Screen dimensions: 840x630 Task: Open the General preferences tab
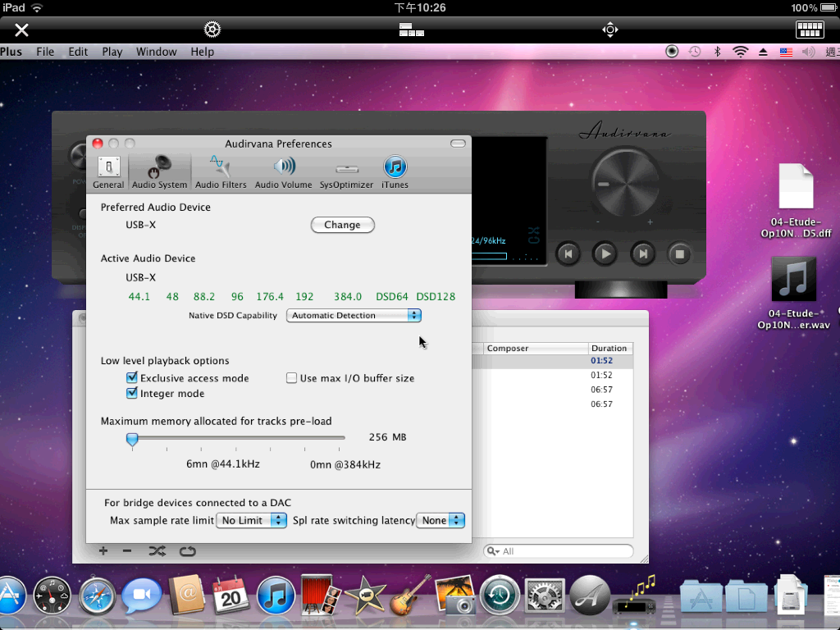(x=108, y=172)
